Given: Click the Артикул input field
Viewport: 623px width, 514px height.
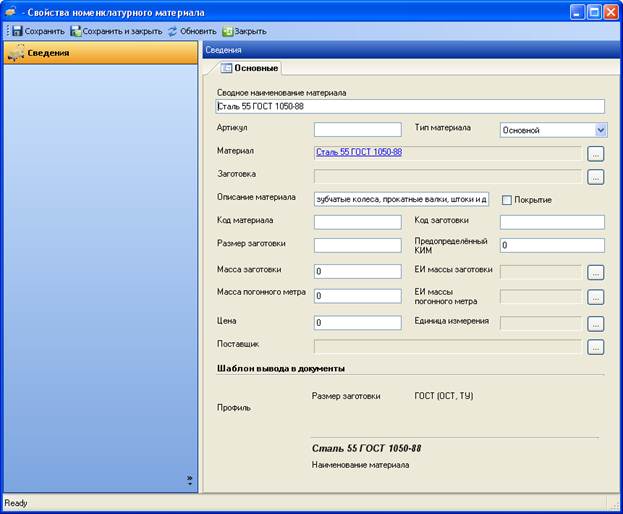Looking at the screenshot, I should coord(358,129).
